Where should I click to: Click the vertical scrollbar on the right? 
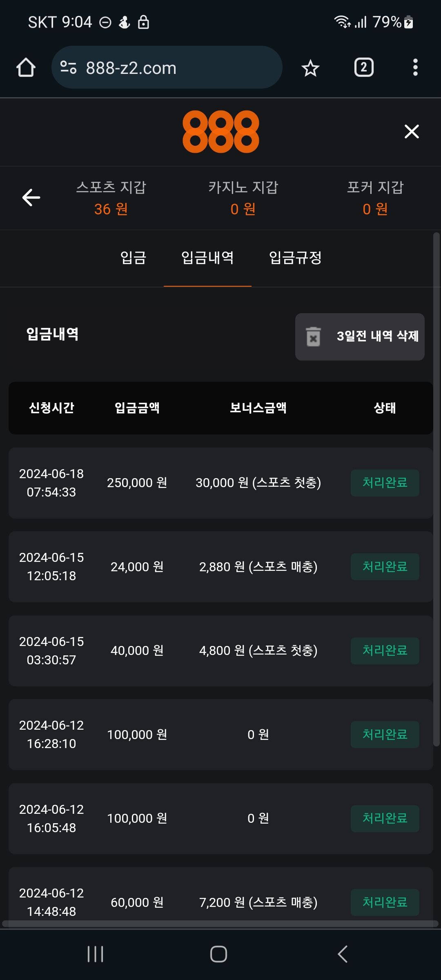click(437, 490)
